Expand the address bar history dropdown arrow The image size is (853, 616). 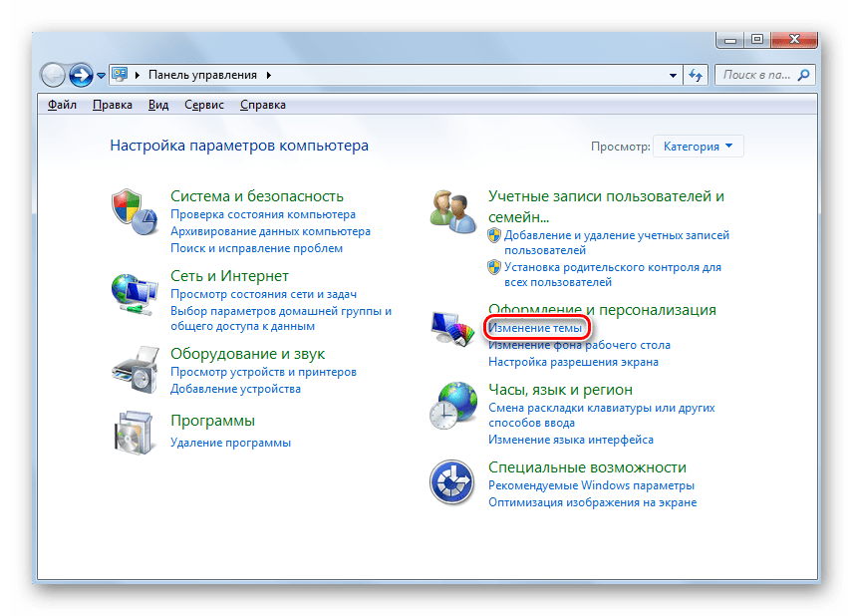click(671, 75)
